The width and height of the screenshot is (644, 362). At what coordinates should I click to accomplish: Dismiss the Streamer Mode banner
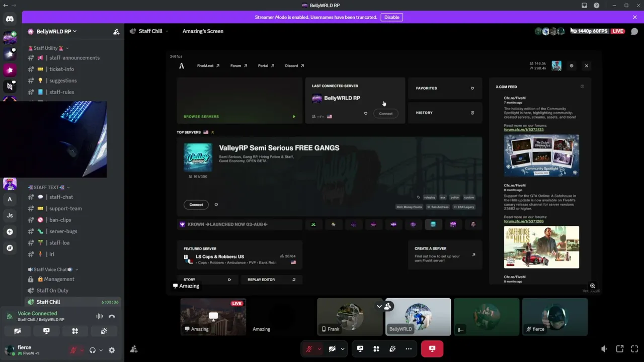[635, 17]
